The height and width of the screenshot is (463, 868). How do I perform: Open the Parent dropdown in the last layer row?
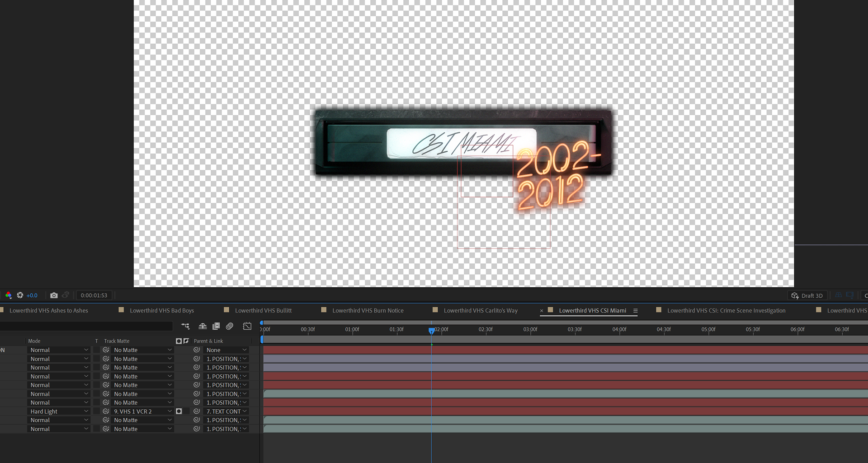click(226, 429)
